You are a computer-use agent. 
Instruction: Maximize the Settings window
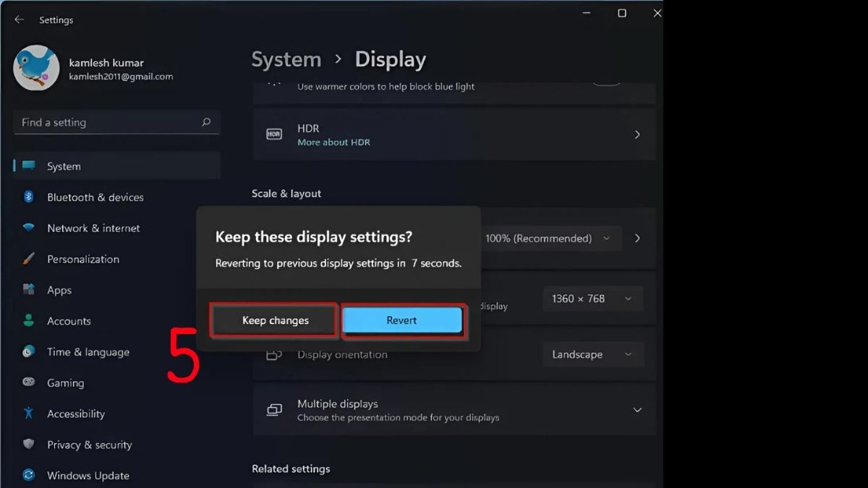622,13
